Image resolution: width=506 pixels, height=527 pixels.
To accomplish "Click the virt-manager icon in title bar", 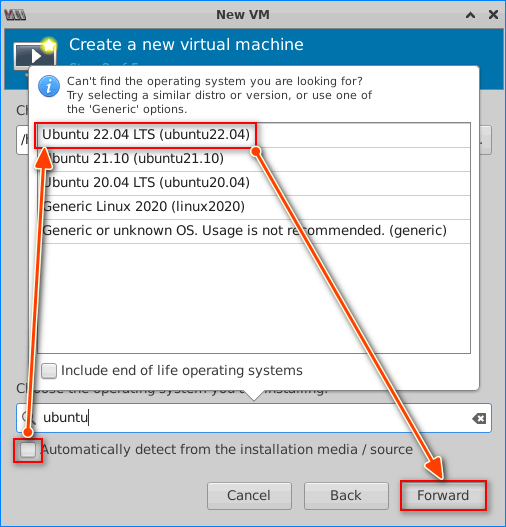I will [x=15, y=15].
